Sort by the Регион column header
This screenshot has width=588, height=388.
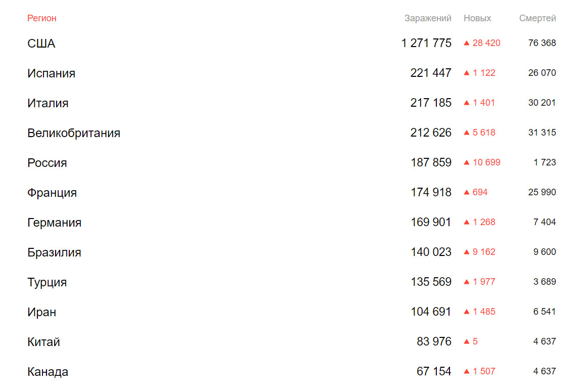41,18
